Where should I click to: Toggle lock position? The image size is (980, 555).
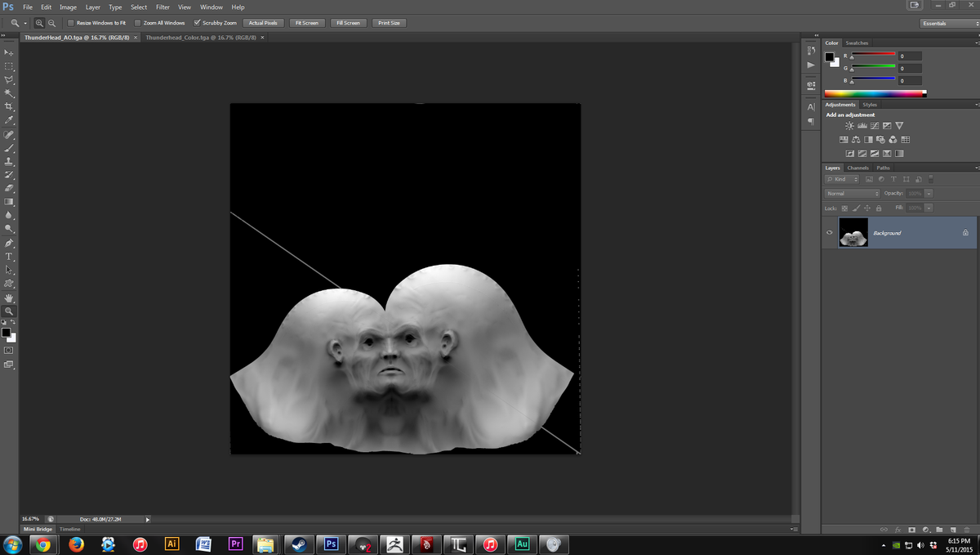(x=866, y=208)
